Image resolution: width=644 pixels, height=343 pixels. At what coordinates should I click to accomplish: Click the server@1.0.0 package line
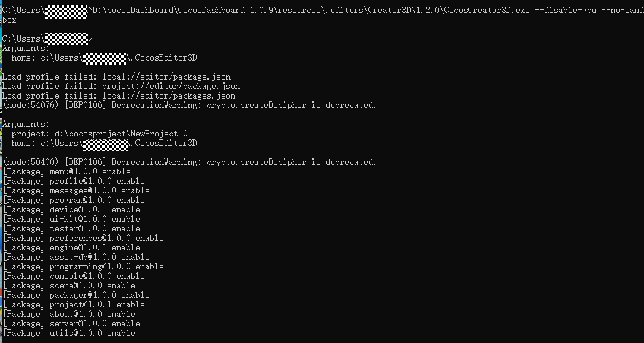(71, 323)
